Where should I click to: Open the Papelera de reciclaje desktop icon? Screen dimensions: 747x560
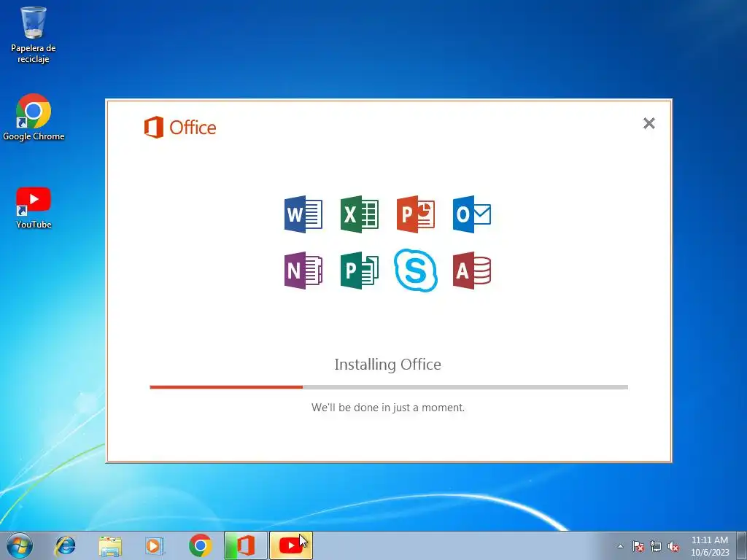point(34,35)
